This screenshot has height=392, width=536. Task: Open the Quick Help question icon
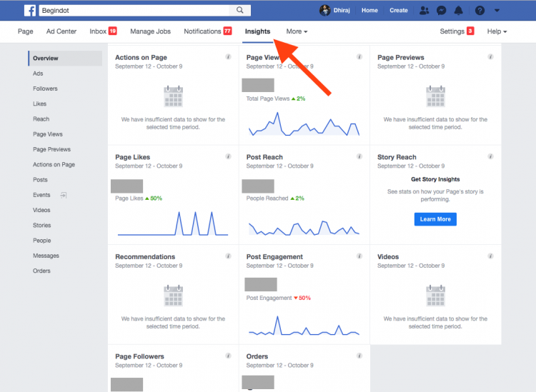pos(480,11)
